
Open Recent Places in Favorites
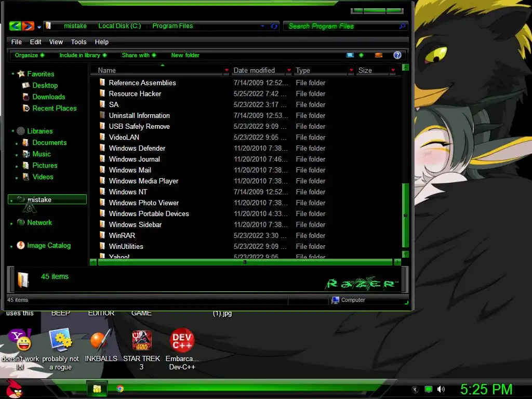[54, 108]
